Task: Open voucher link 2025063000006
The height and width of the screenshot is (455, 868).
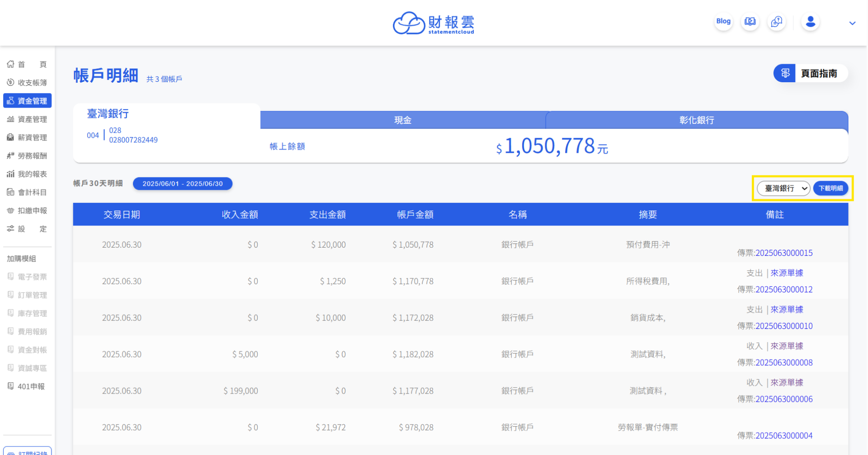Action: pyautogui.click(x=784, y=399)
